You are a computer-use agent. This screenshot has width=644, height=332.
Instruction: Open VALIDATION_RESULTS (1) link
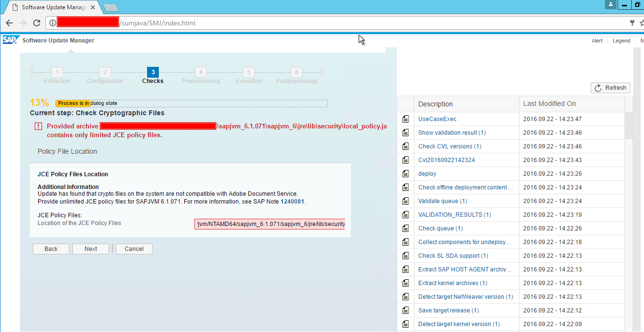tap(455, 215)
